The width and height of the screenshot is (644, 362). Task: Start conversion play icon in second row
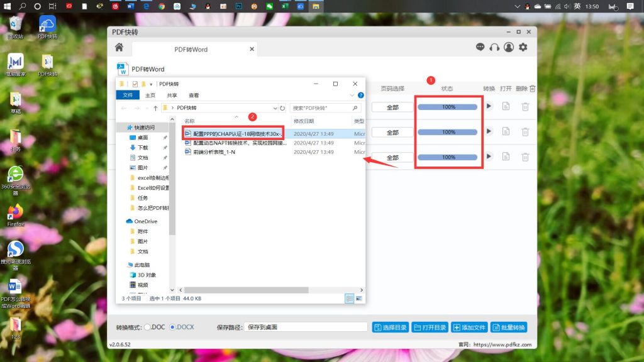489,132
